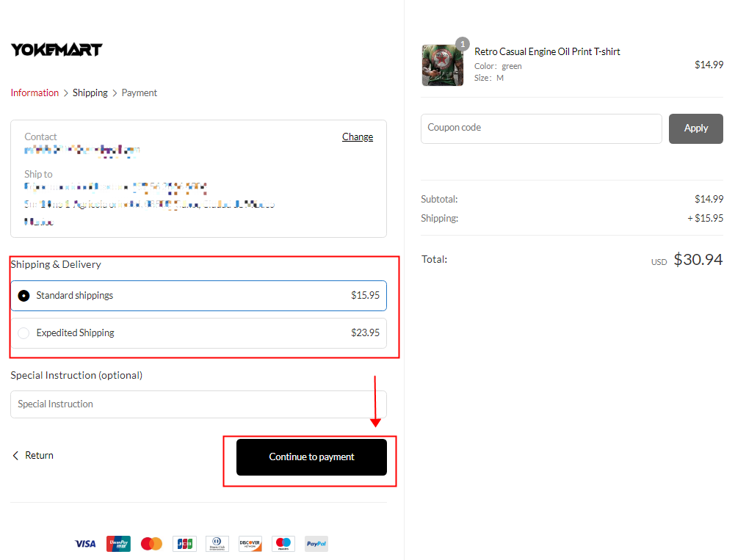The width and height of the screenshot is (735, 560).
Task: Go to the Information breadcrumb step
Action: [35, 92]
